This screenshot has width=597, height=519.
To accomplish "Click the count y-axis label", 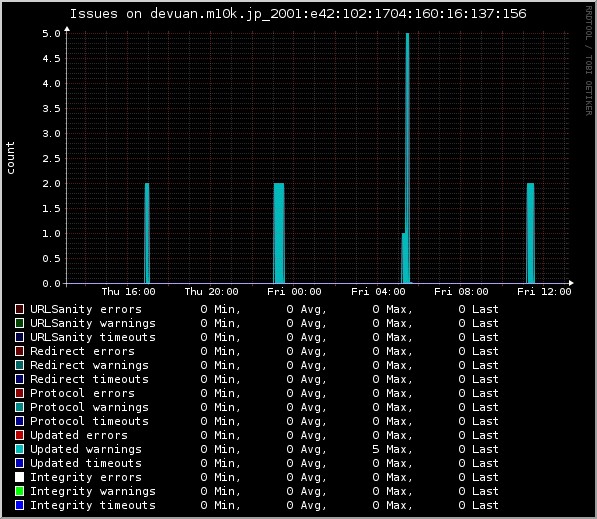I will (10, 158).
